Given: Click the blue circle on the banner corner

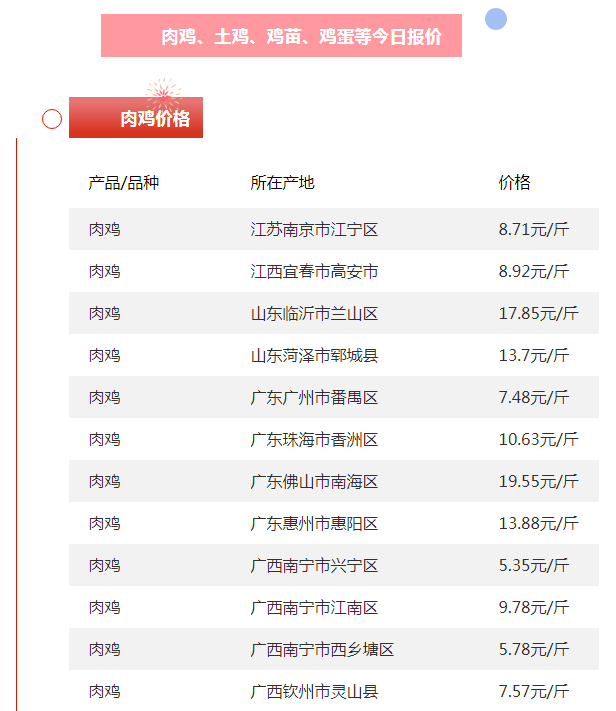Looking at the screenshot, I should click(495, 19).
